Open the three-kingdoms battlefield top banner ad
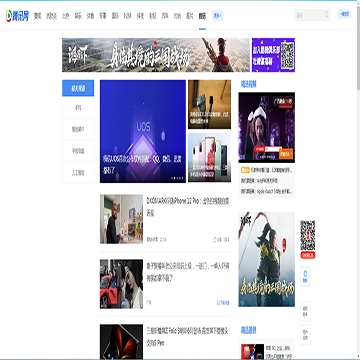Screen dimensions: 360x360 (x=156, y=55)
